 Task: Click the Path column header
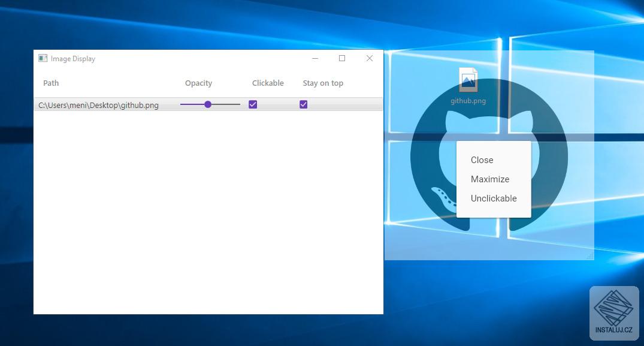pos(50,83)
